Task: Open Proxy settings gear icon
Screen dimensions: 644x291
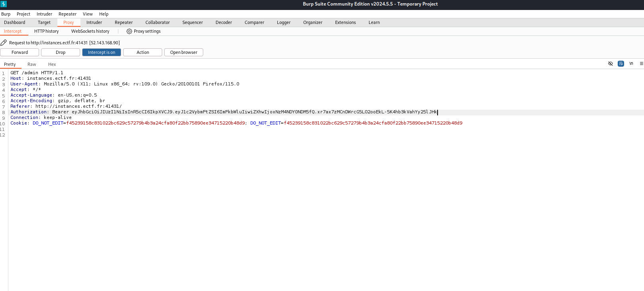Action: click(x=129, y=31)
